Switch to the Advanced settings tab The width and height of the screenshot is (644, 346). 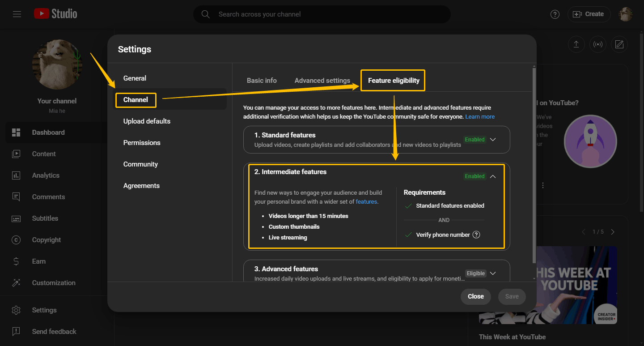[x=322, y=81]
